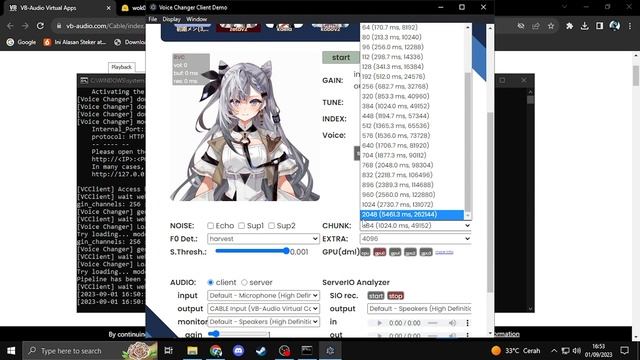
Task: Open the CHUNK dropdown
Action: click(415, 226)
